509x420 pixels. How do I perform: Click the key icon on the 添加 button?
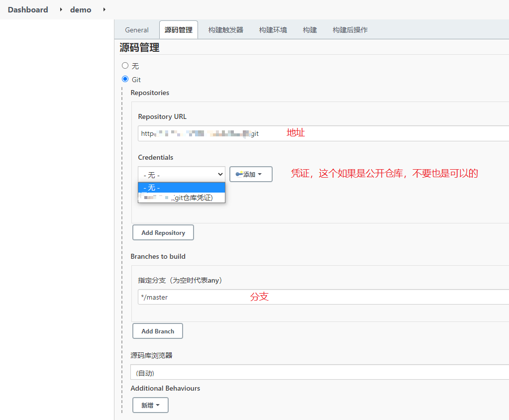(x=239, y=174)
